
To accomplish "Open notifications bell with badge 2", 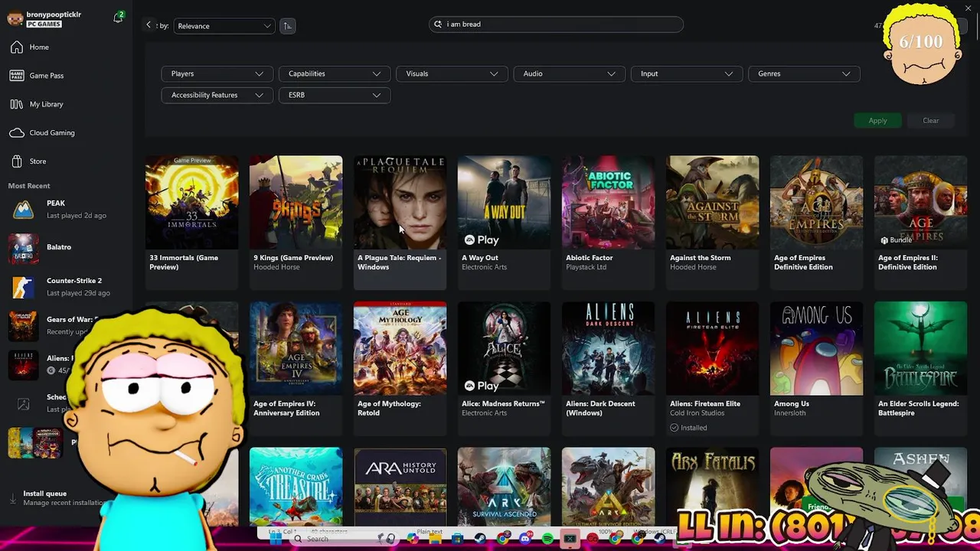I will (118, 18).
